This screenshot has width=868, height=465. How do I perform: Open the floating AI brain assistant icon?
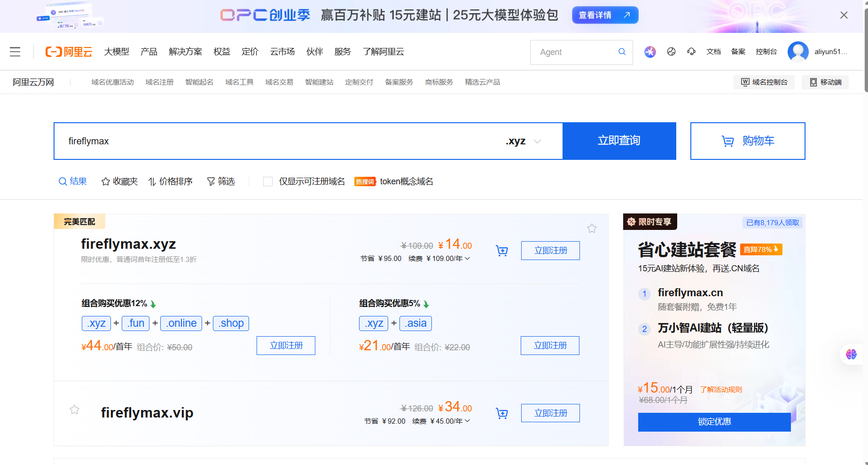pyautogui.click(x=851, y=354)
